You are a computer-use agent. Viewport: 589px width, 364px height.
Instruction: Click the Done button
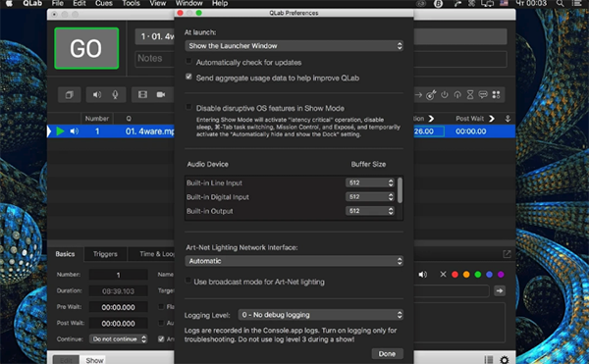pos(387,353)
